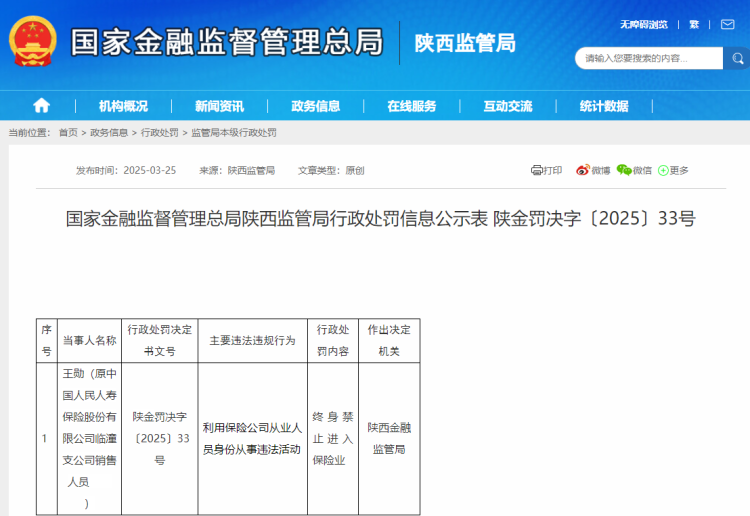
Task: Expand more share options 更多
Action: pos(673,171)
